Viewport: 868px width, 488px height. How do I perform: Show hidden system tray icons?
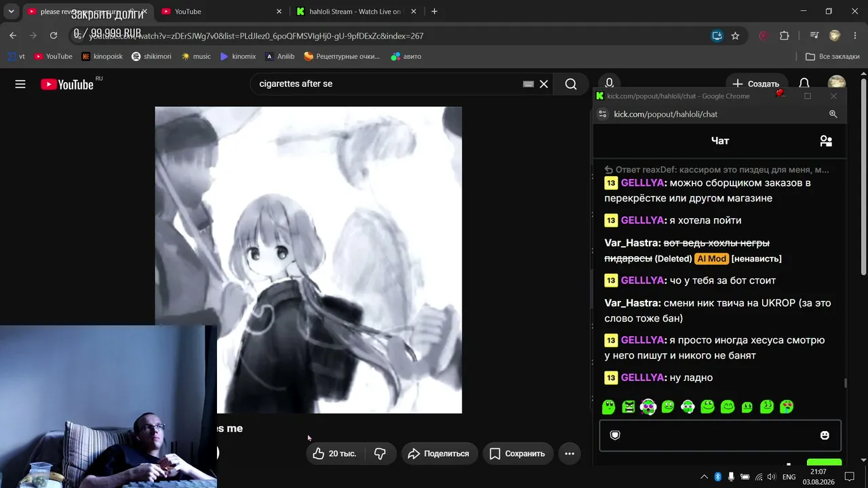tap(704, 477)
